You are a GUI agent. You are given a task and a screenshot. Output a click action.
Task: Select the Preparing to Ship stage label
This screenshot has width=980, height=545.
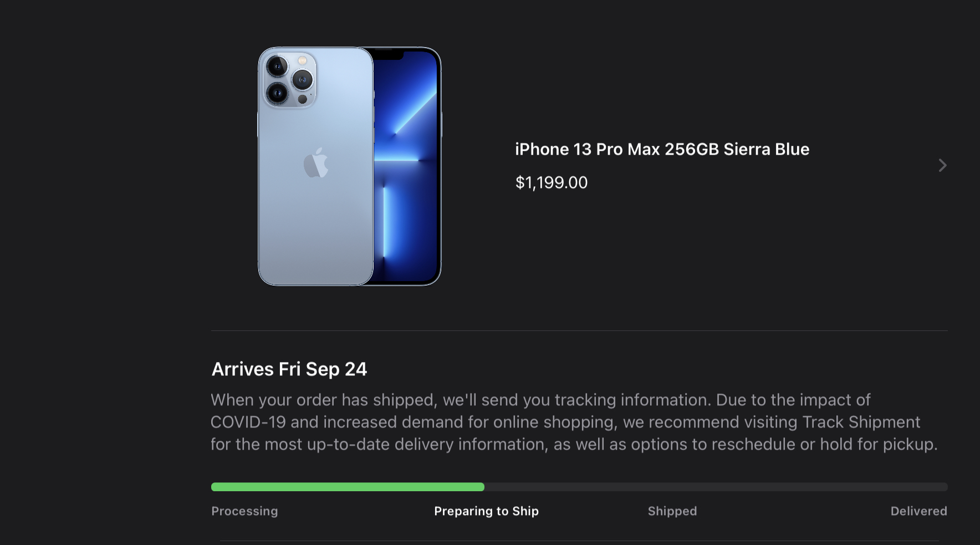coord(486,511)
